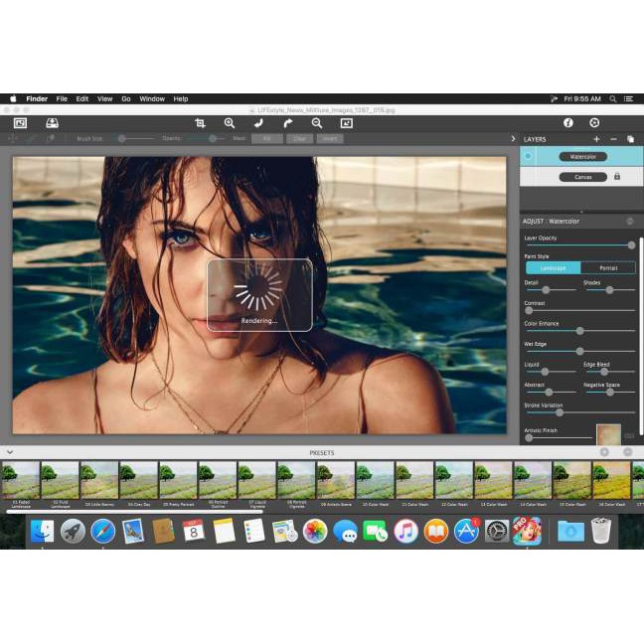The height and width of the screenshot is (644, 644).
Task: Toggle visibility of the Watercolor layer
Action: [528, 156]
